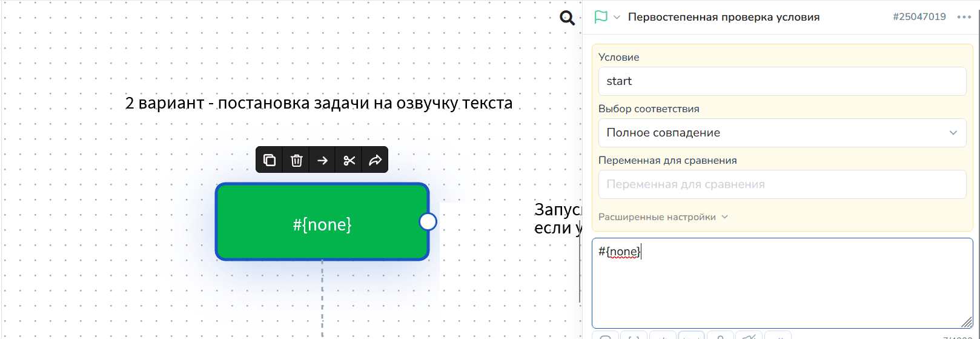Click the '2 вариант' canvas heading text

click(319, 103)
